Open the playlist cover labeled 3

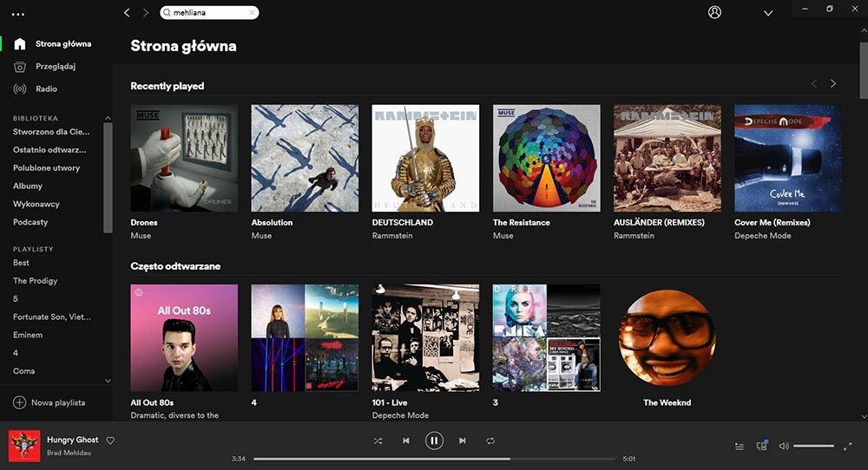pos(546,338)
